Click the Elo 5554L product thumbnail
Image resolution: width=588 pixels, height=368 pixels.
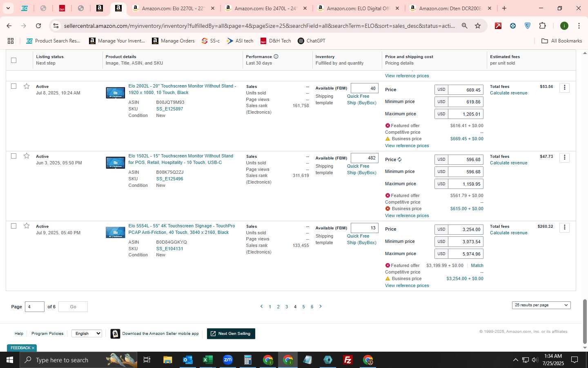pos(116,232)
